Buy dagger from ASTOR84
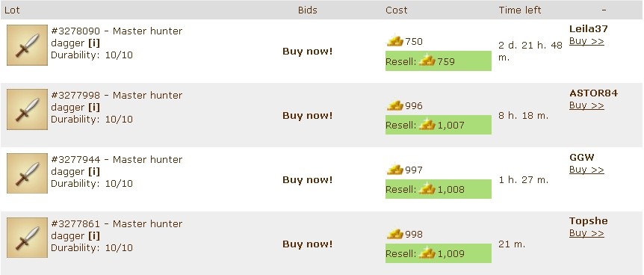This screenshot has height=275, width=644. 586,105
